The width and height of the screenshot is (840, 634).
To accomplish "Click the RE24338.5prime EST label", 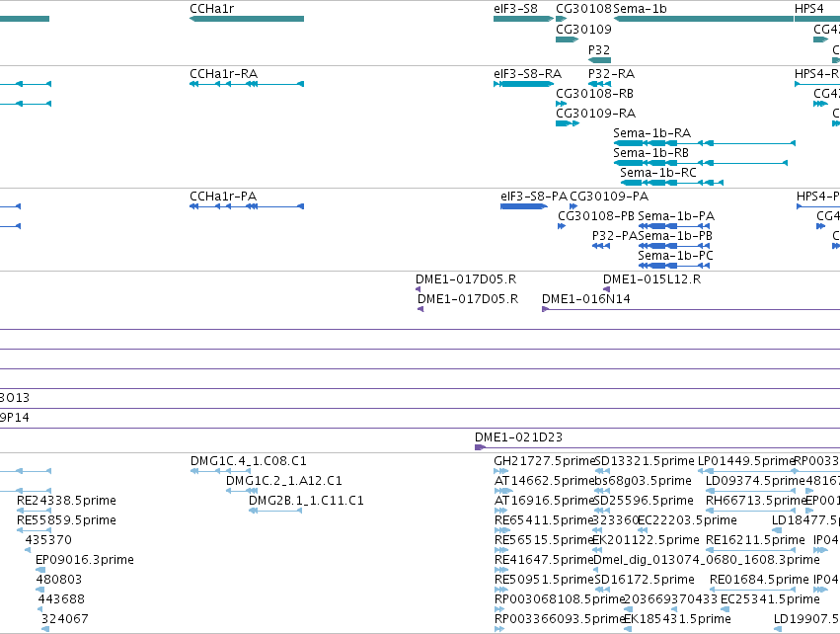I will click(x=66, y=501).
